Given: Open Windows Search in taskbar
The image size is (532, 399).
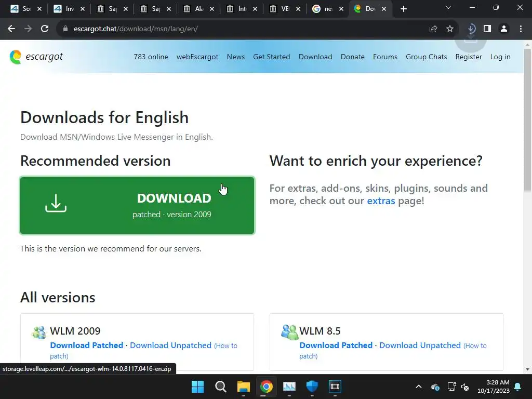Looking at the screenshot, I should (220, 387).
